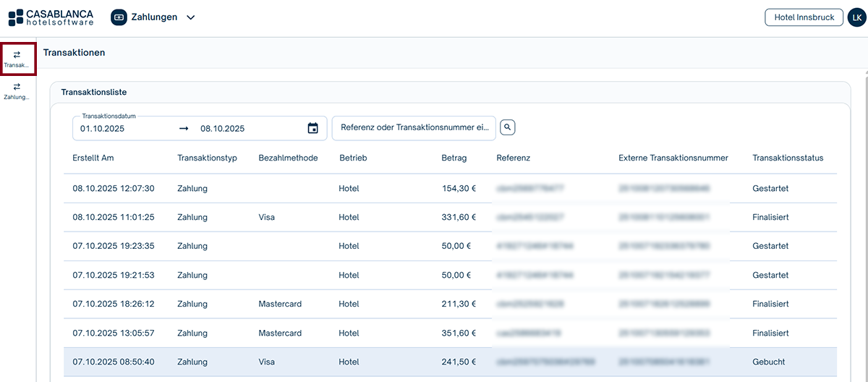Viewport: 868px width, 382px height.
Task: Select the Visa transaction for 331,60 €
Action: point(450,217)
